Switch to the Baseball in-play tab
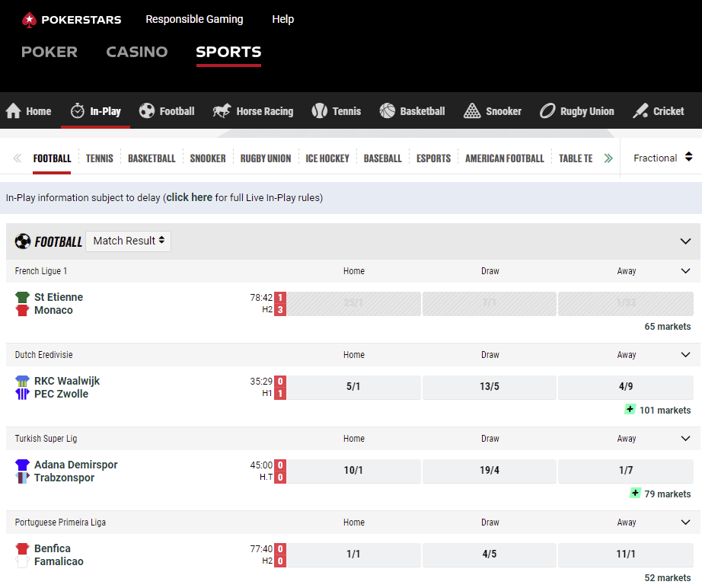Screen dimensions: 702x588 pyautogui.click(x=383, y=158)
